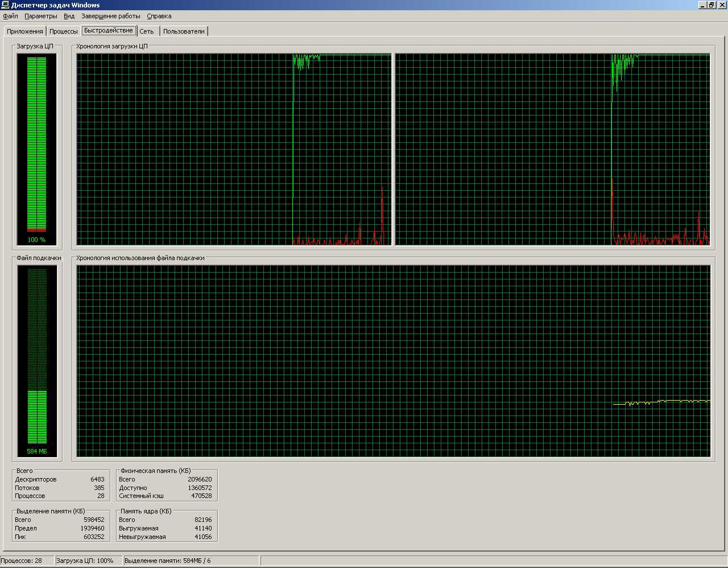Image resolution: width=728 pixels, height=568 pixels.
Task: Select the Быстродействие tab
Action: coord(109,30)
